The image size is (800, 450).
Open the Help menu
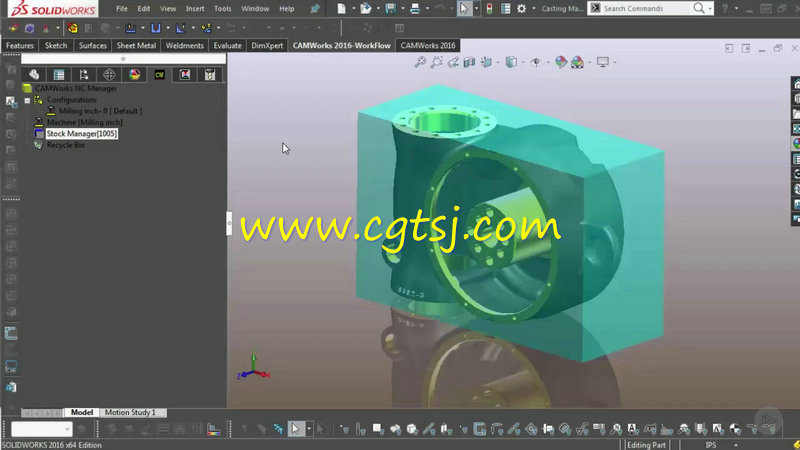287,9
